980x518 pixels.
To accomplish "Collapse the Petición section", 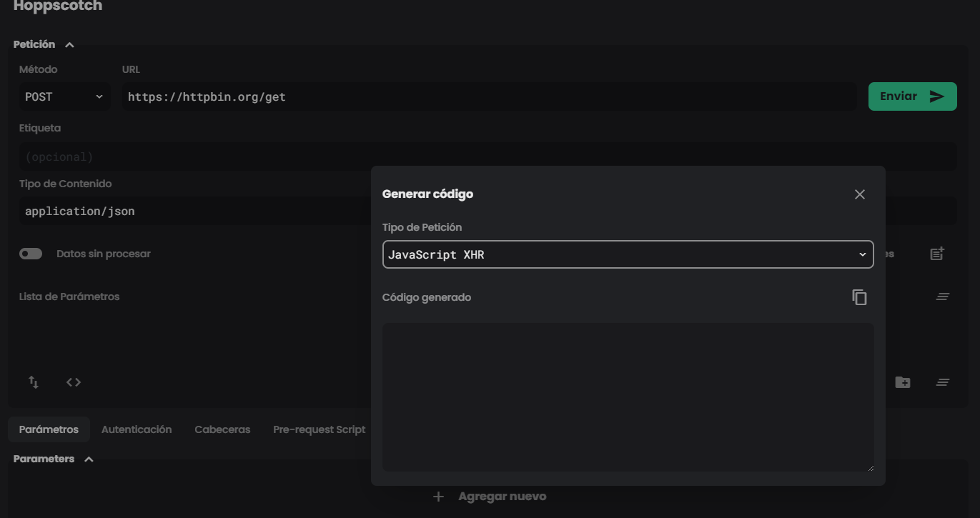I will [x=69, y=44].
